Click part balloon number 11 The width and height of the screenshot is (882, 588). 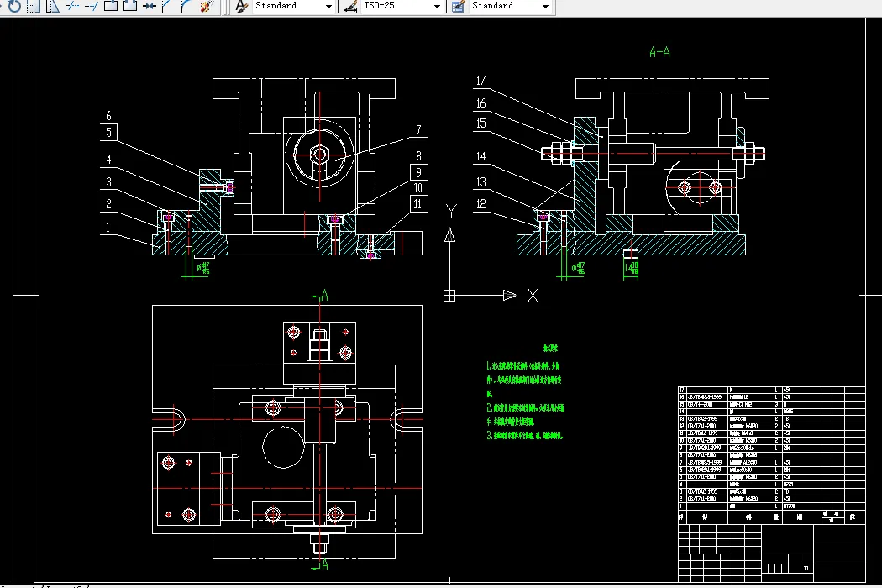(x=418, y=203)
